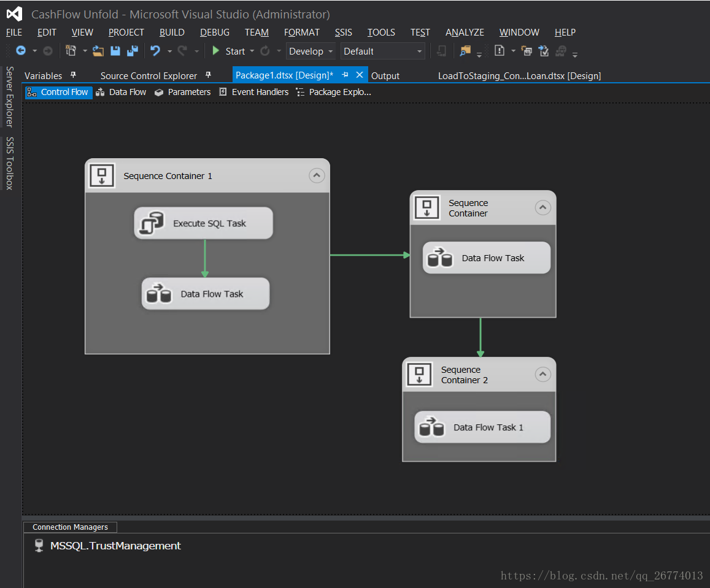Image resolution: width=710 pixels, height=588 pixels.
Task: Open the DEBUG menu
Action: pyautogui.click(x=215, y=32)
